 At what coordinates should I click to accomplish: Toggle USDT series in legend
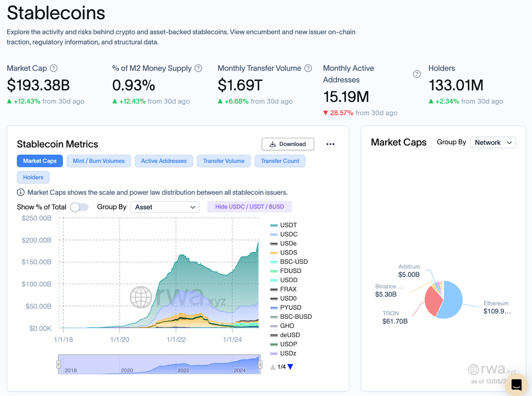click(284, 225)
